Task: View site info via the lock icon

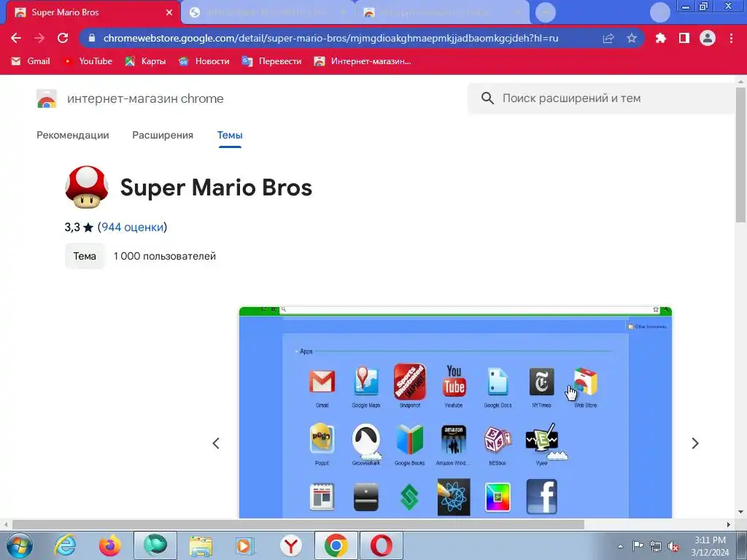Action: (x=92, y=38)
